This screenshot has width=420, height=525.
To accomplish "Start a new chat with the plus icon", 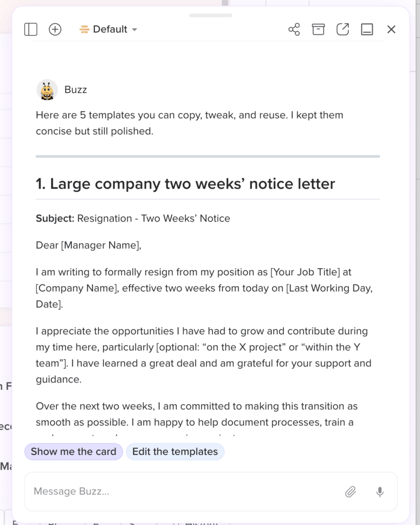I will tap(55, 30).
